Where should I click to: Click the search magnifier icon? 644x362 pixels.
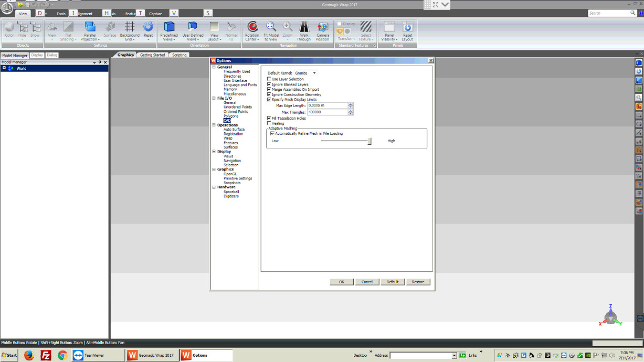(633, 13)
